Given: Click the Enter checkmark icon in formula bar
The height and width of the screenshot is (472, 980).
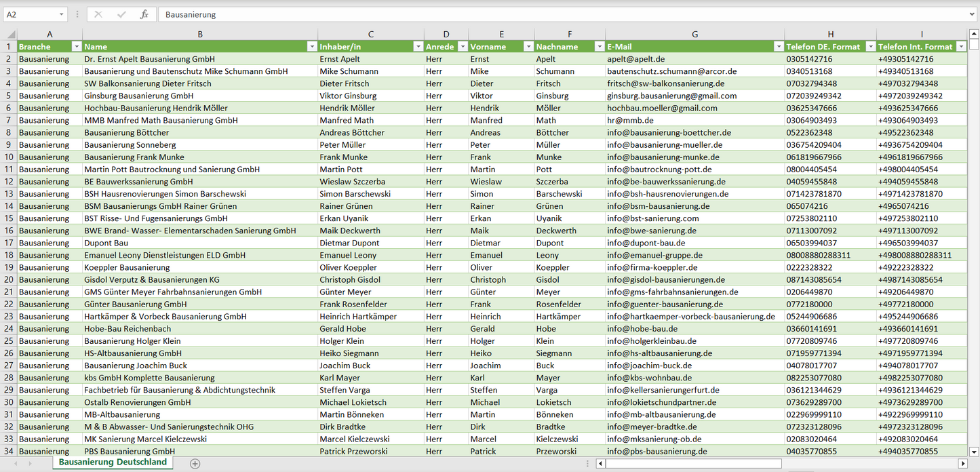Looking at the screenshot, I should tap(121, 14).
